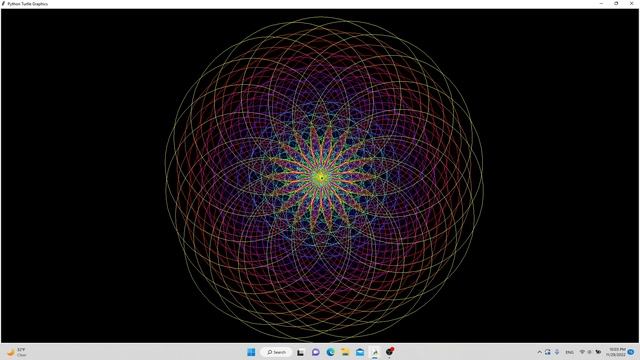Click the taskbar Search box

click(276, 352)
